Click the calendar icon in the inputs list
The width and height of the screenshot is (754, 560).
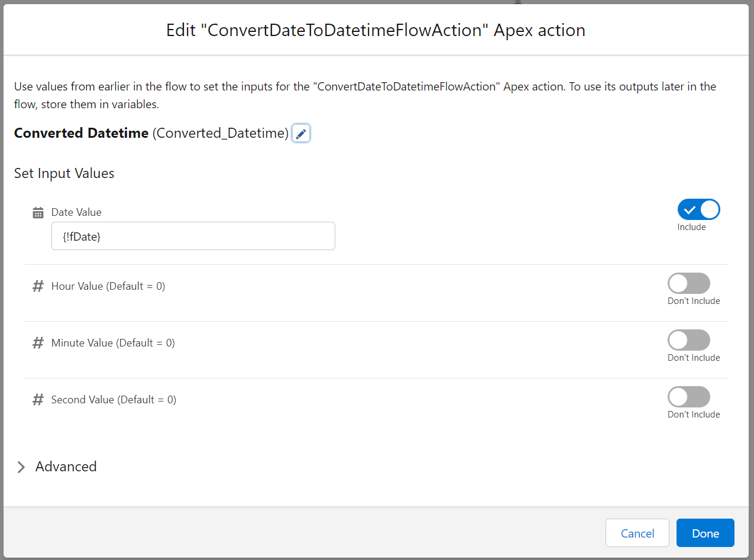38,212
